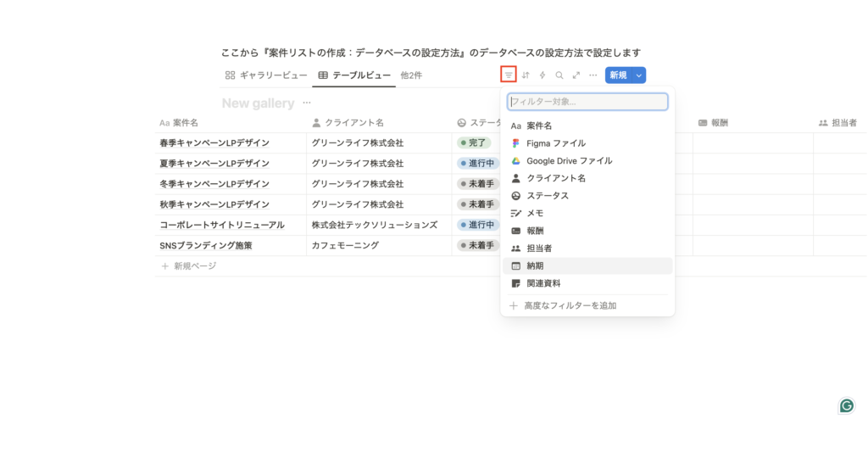Open gallery title three-dot menu

307,103
